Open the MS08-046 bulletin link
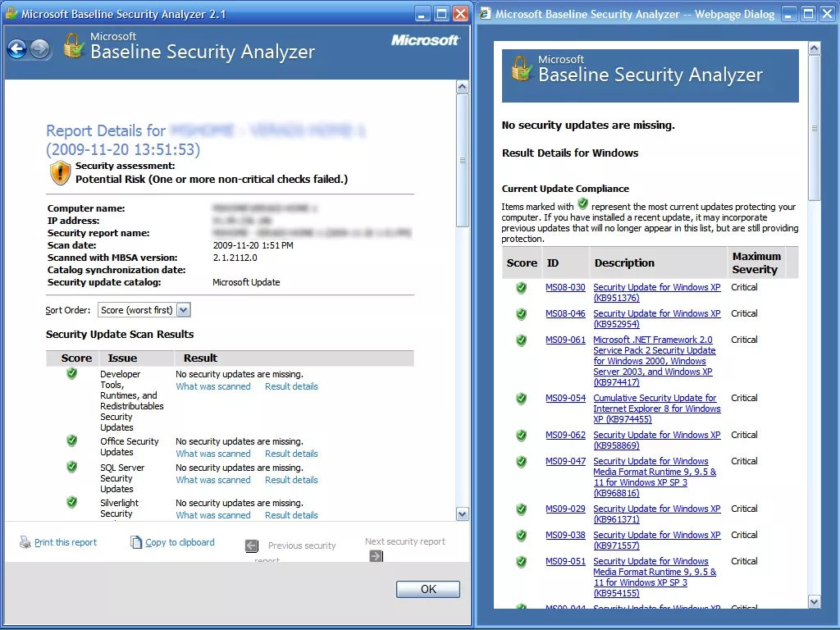The width and height of the screenshot is (840, 630). coord(565,313)
